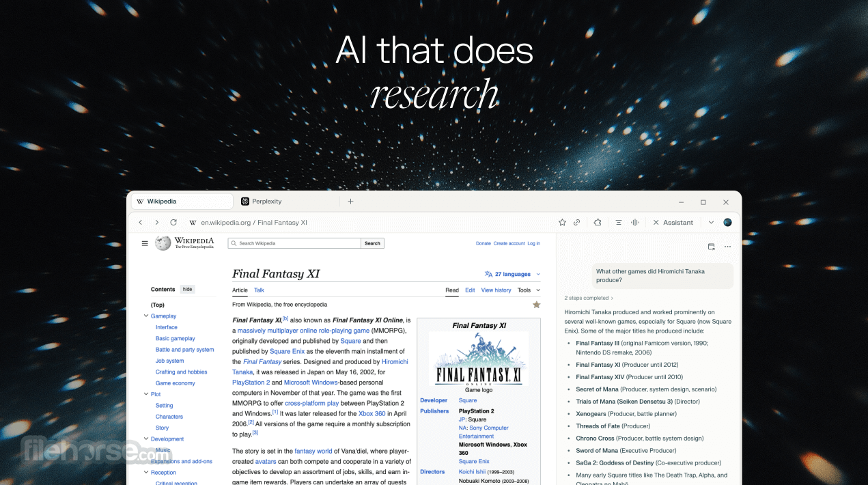Go forward with the browser forward arrow

point(156,223)
